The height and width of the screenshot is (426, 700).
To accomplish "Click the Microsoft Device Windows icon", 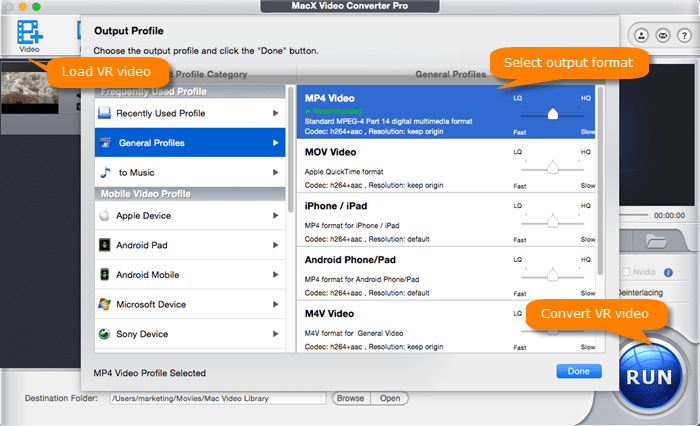I will coord(104,304).
